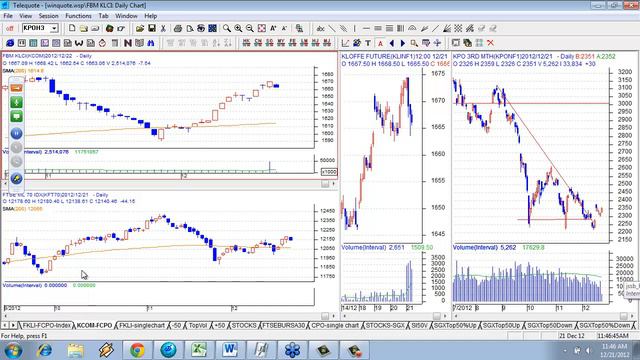Open the SGXTop50Down tab
The width and height of the screenshot is (640, 360).
click(x=550, y=325)
